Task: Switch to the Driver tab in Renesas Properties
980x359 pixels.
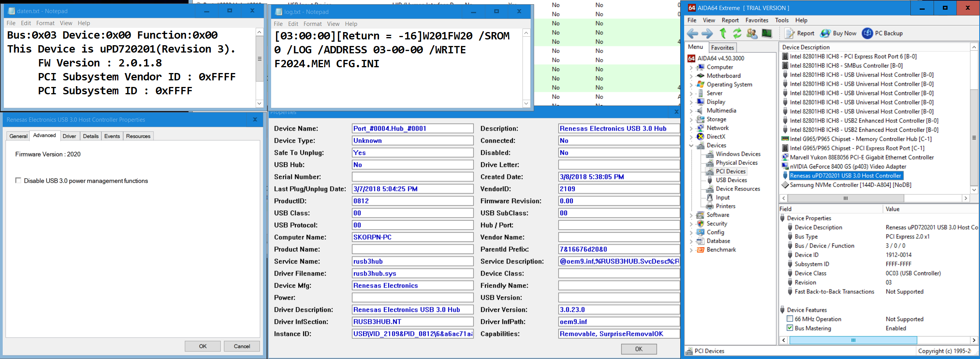Action: (69, 136)
